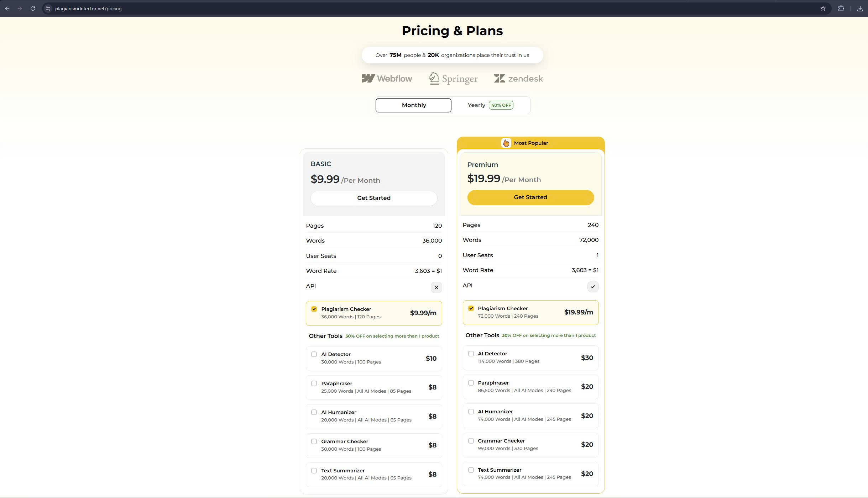Check the Premium Grammar Checker $20 checkbox
Viewport: 868px width, 498px height.
[471, 441]
